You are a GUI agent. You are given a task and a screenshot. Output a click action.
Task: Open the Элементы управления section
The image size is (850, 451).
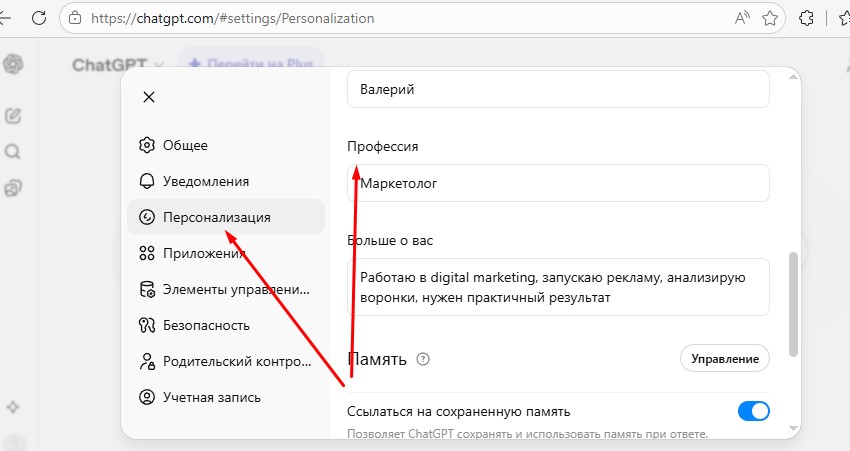click(226, 289)
